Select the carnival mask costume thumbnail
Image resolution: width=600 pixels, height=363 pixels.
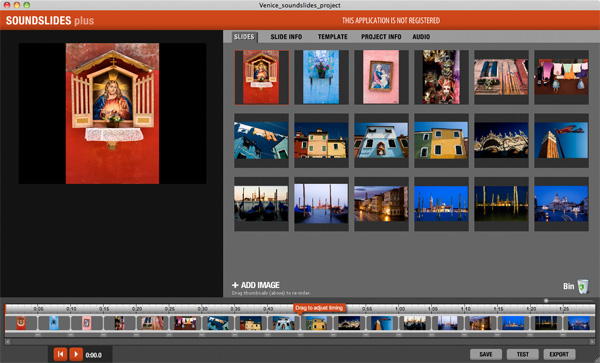441,77
